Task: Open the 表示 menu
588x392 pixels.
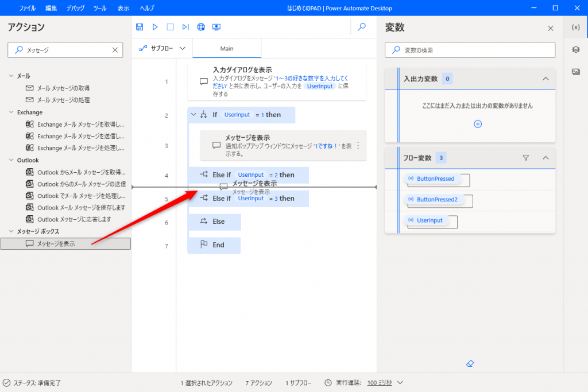Action: (123, 8)
